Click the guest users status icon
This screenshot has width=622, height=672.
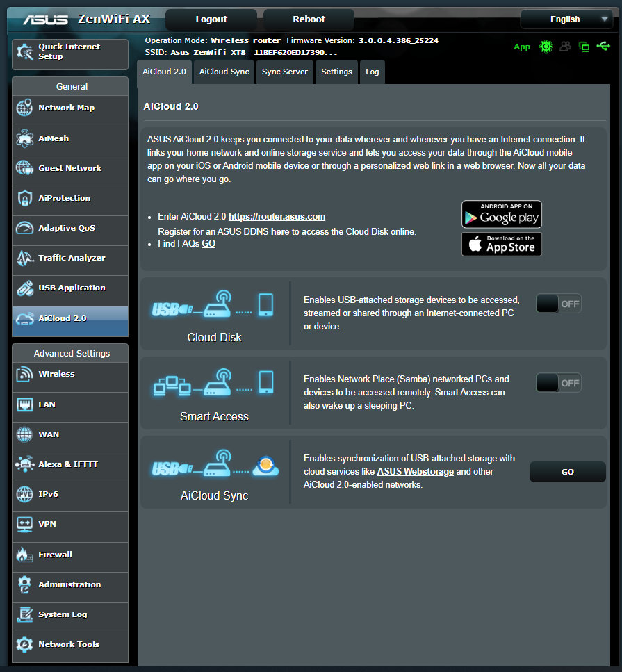click(x=566, y=47)
